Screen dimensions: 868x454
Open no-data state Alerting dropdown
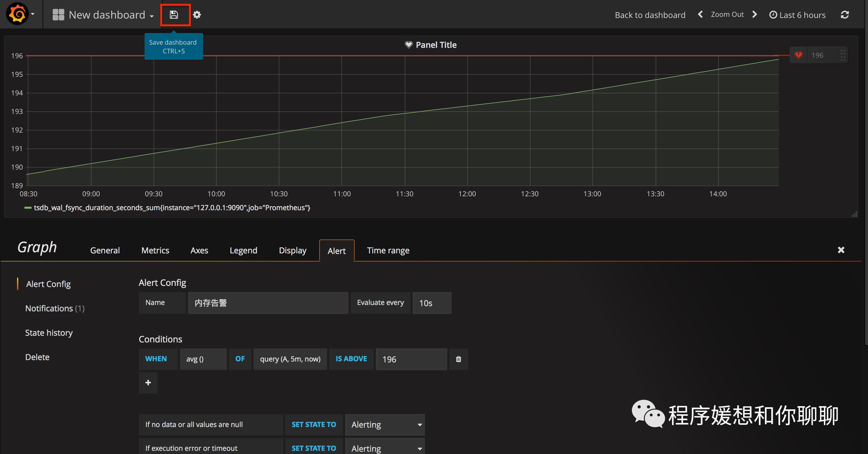coord(385,425)
